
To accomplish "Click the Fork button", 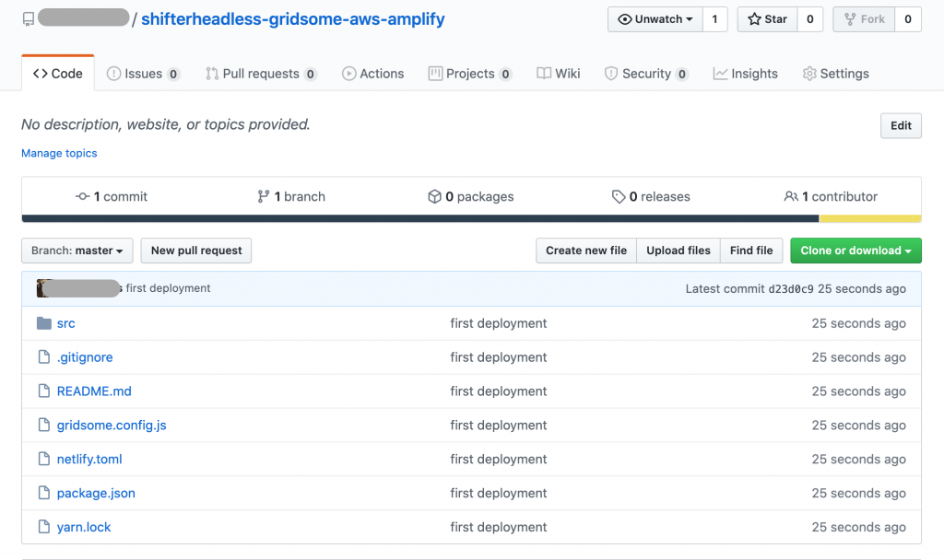I will 864,19.
